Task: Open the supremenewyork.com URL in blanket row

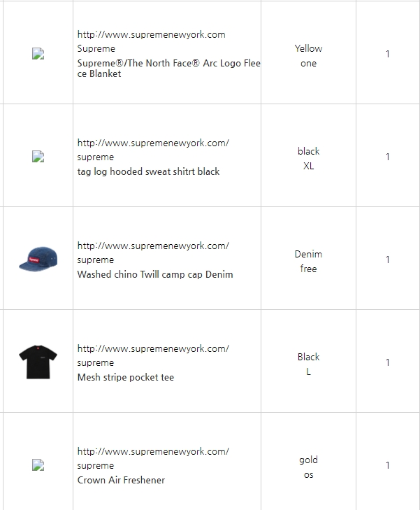Action: pos(152,34)
